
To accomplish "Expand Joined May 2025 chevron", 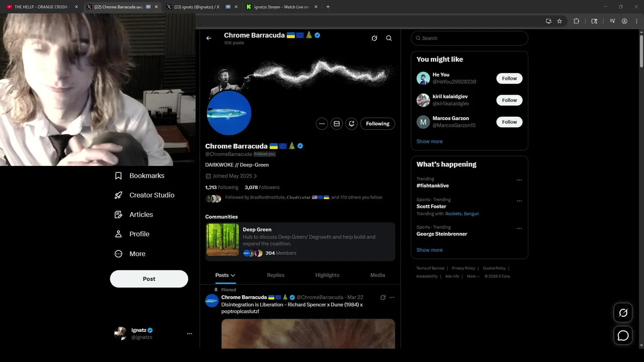I will pyautogui.click(x=256, y=176).
